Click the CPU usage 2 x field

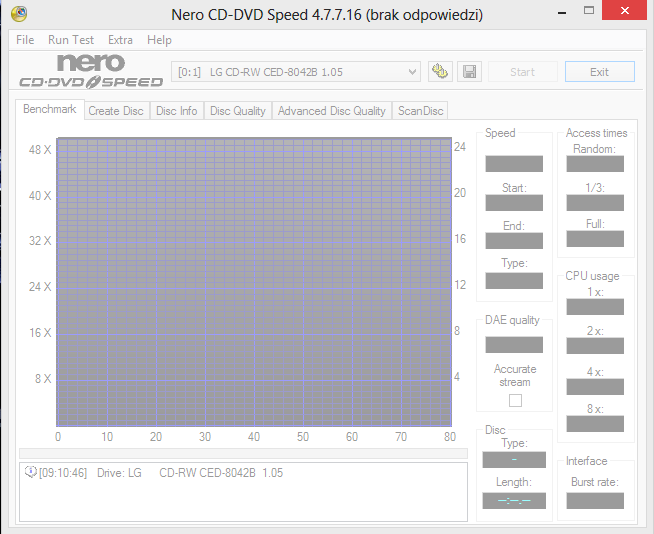tap(595, 346)
